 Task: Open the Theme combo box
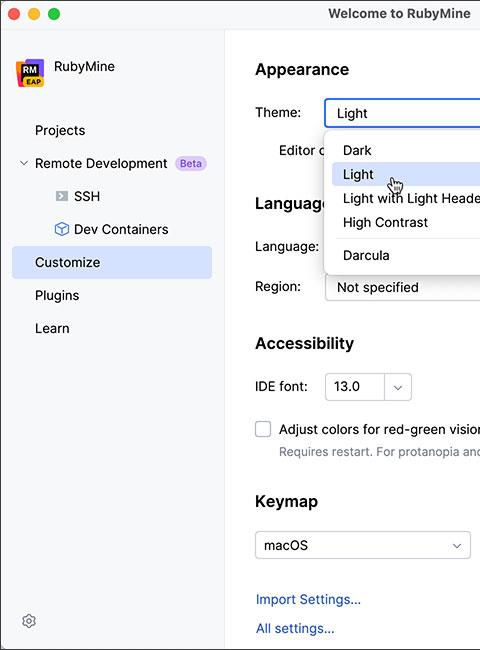402,113
